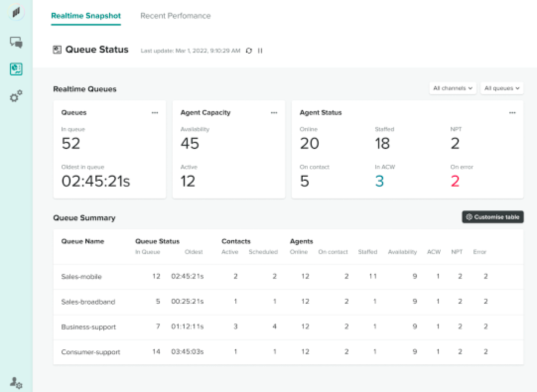Click the Queue Name column header
This screenshot has height=392, width=537.
pyautogui.click(x=83, y=242)
